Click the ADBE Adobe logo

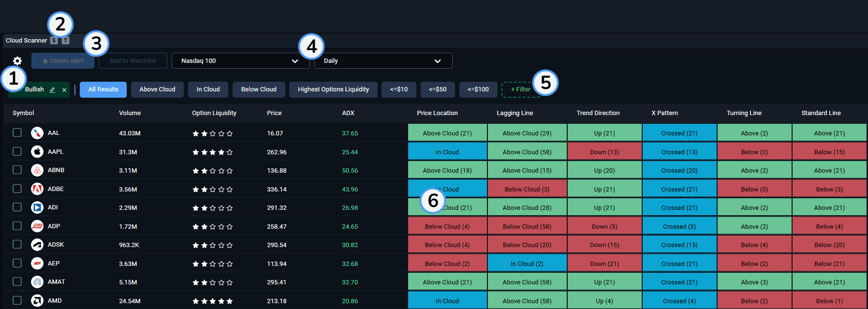pyautogui.click(x=37, y=189)
